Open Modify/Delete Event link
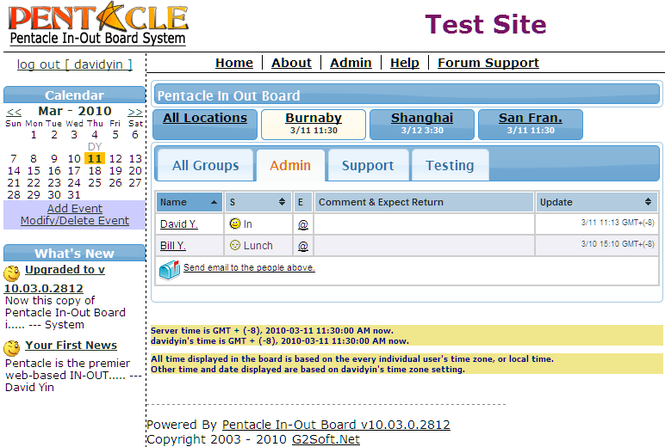This screenshot has height=447, width=665. point(75,221)
